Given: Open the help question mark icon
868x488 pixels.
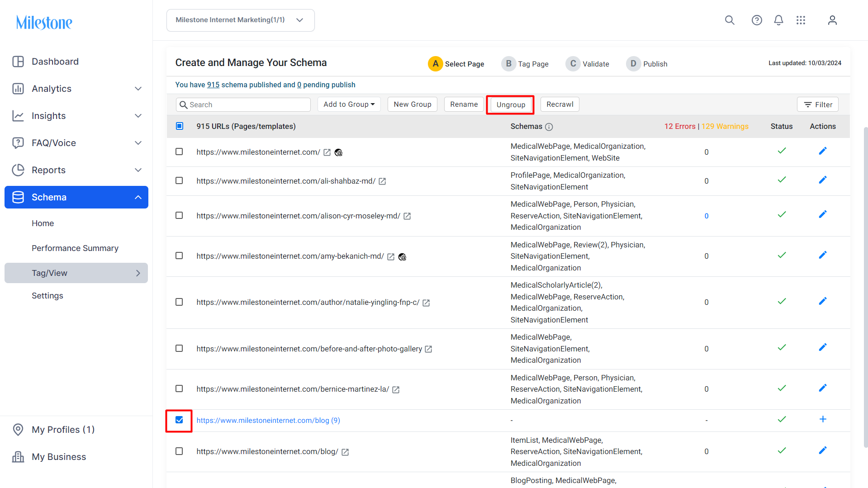Looking at the screenshot, I should [757, 20].
